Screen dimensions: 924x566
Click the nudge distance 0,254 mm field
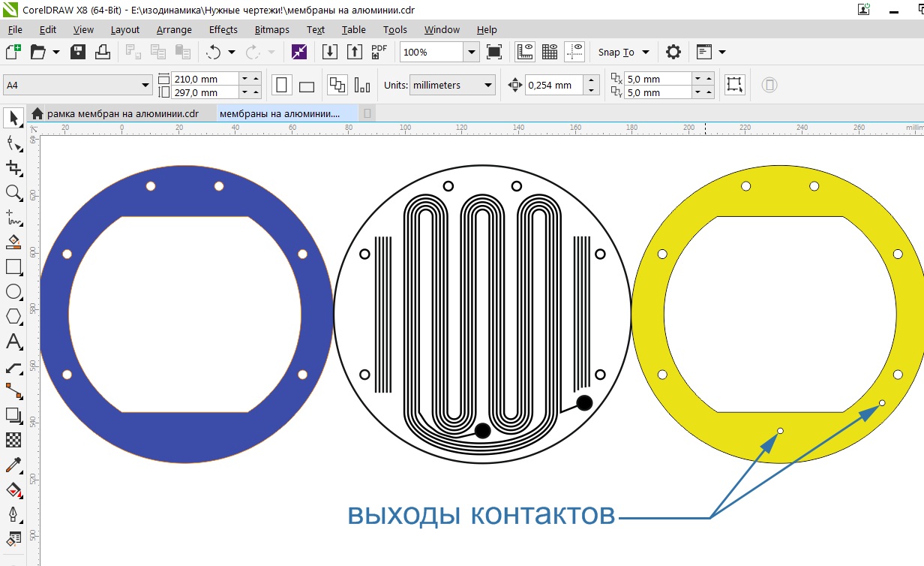point(553,86)
